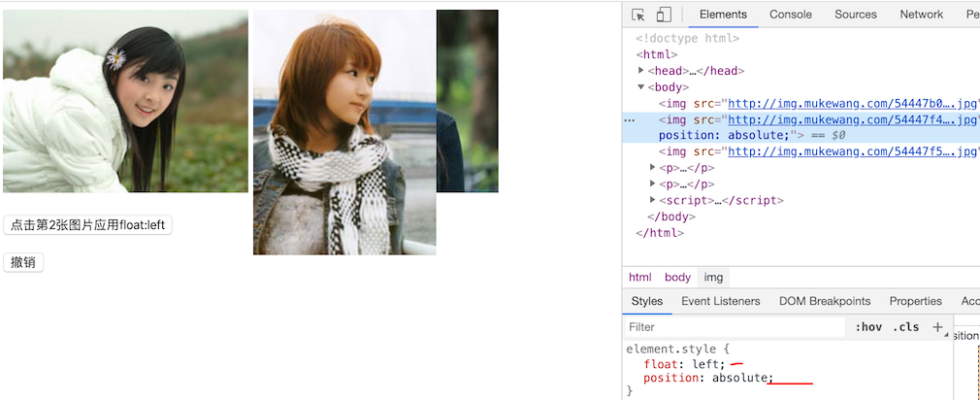The height and width of the screenshot is (400, 980).
Task: Open the DOM Breakpoints sub-tab
Action: [x=825, y=301]
